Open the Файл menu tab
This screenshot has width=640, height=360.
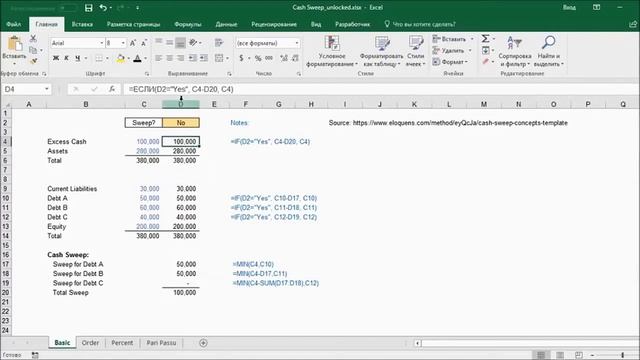pyautogui.click(x=13, y=24)
